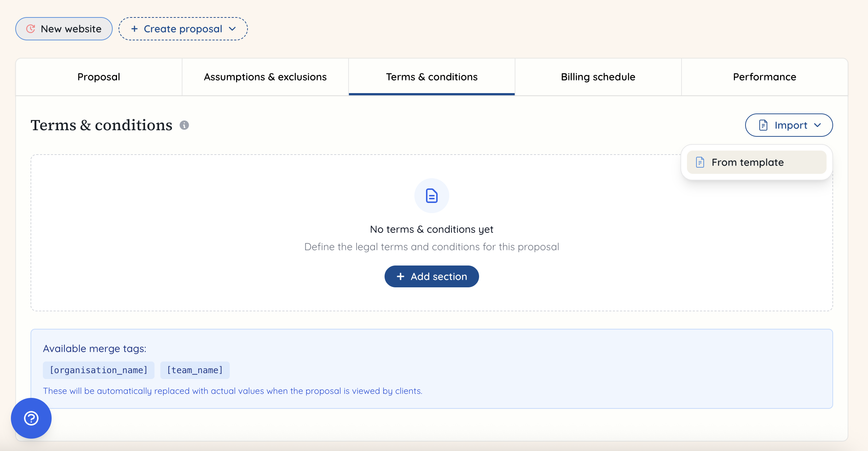Open the help question mark bubble
Viewport: 868px width, 451px height.
(x=31, y=419)
